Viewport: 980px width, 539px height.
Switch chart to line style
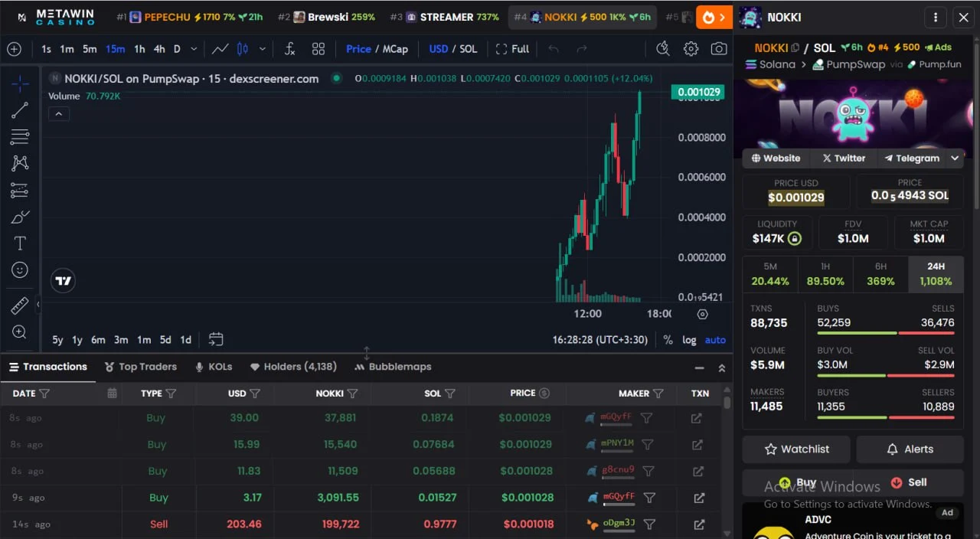(x=220, y=49)
